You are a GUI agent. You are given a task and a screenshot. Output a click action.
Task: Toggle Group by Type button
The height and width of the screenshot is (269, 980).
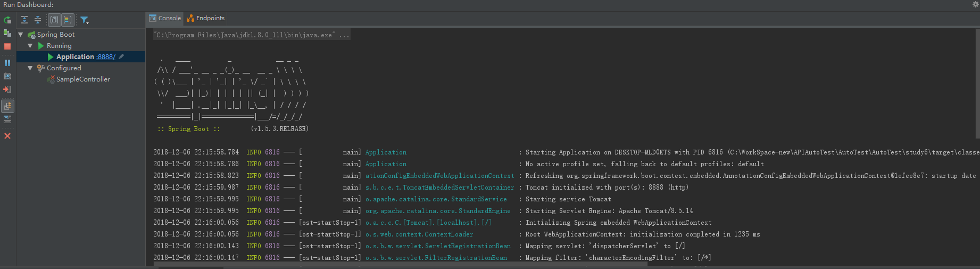pyautogui.click(x=54, y=20)
